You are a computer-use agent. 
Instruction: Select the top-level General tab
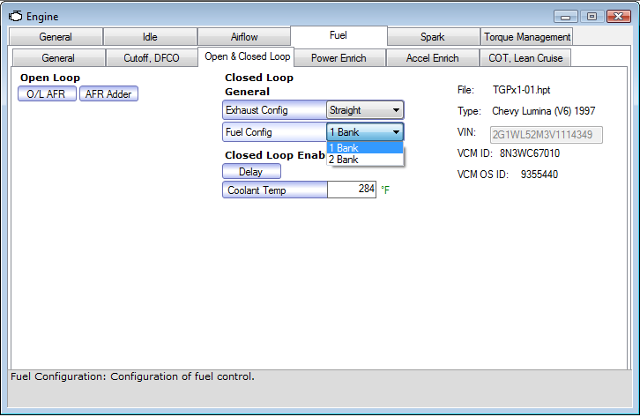tap(55, 37)
